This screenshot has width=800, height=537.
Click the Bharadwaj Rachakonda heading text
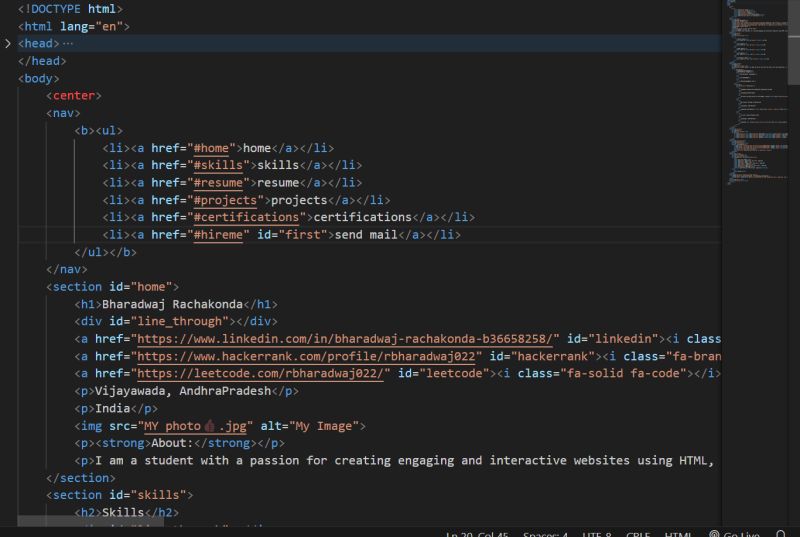click(x=172, y=304)
